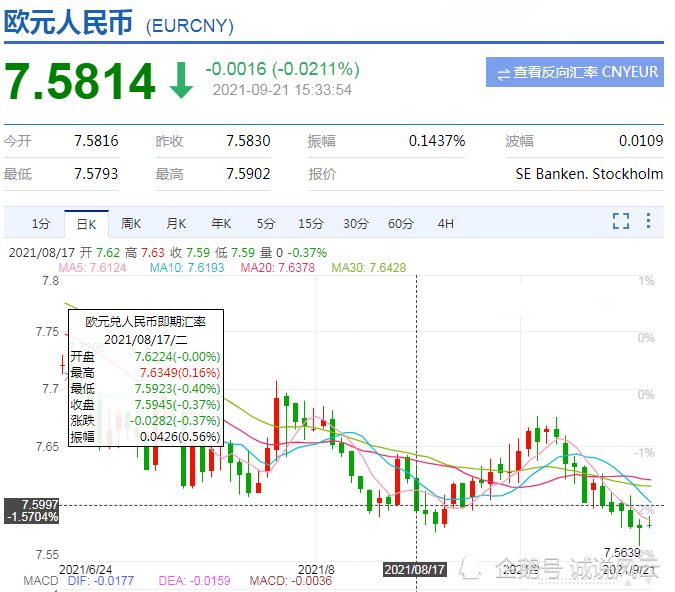
Task: Click the lowest value 7.5793
Action: (96, 174)
